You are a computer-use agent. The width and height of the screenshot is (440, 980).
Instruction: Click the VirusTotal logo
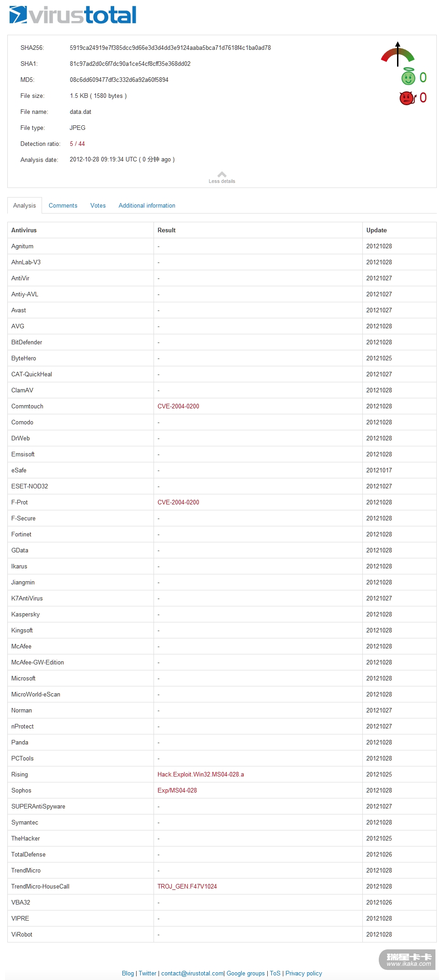(73, 15)
